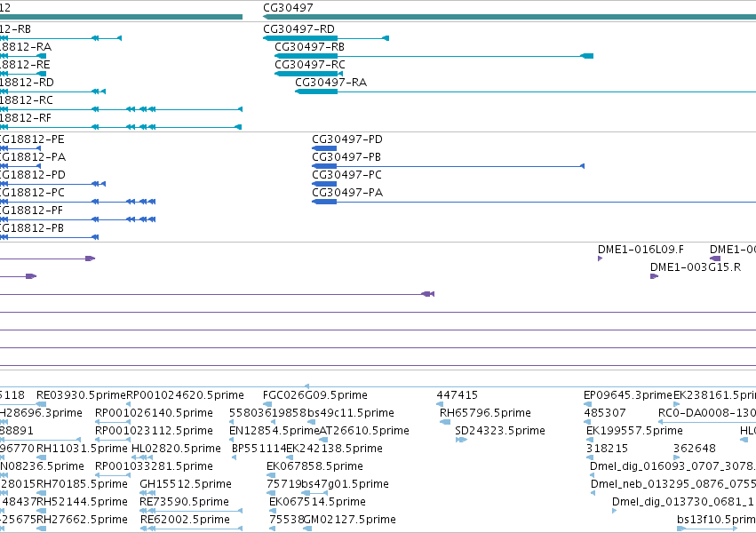Select the Dmel_neb_013295_0876_0755 label
The width and height of the screenshot is (756, 533).
tap(673, 484)
